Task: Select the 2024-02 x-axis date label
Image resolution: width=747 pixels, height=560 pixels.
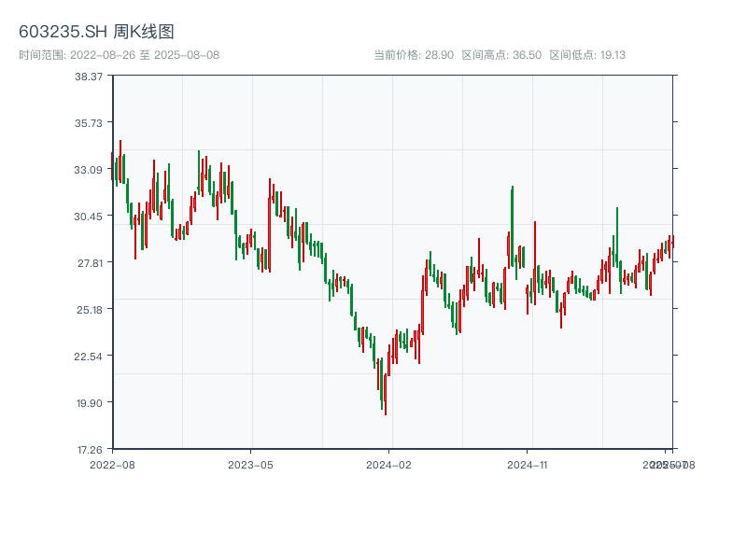Action: 389,464
